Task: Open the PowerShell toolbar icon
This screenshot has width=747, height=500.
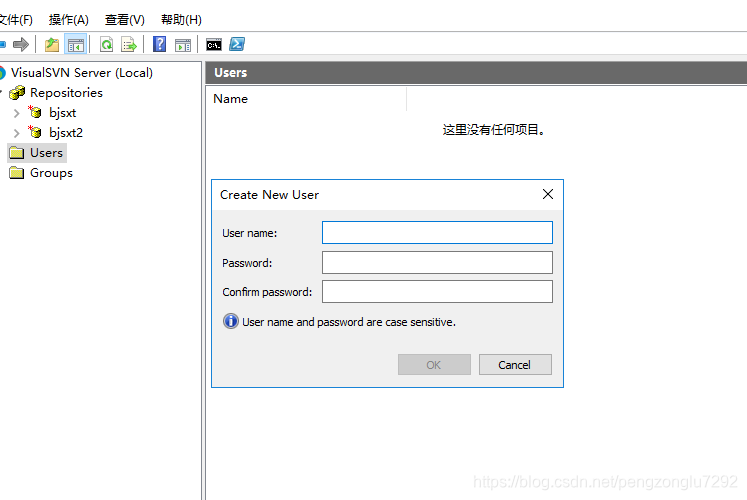Action: point(237,44)
